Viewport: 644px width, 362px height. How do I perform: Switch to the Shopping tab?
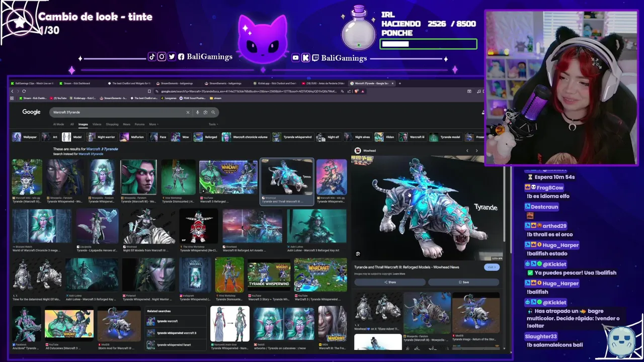coord(112,124)
